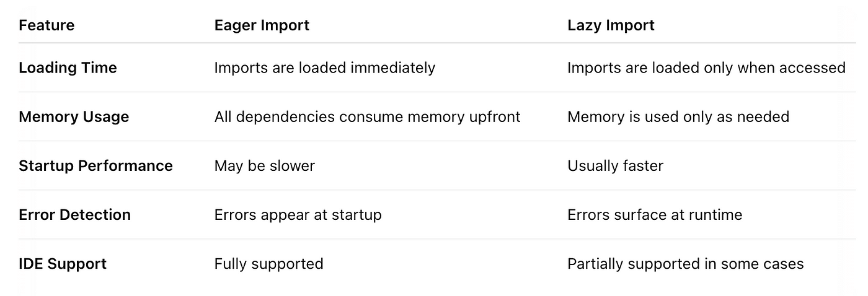Screen dimensions: 868x296
Task: Click the Feature column header
Action: coord(46,25)
